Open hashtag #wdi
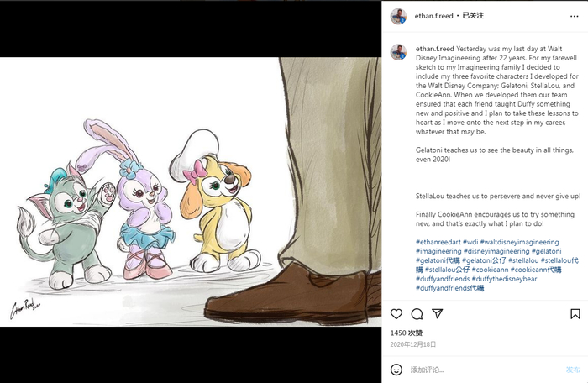 point(470,242)
